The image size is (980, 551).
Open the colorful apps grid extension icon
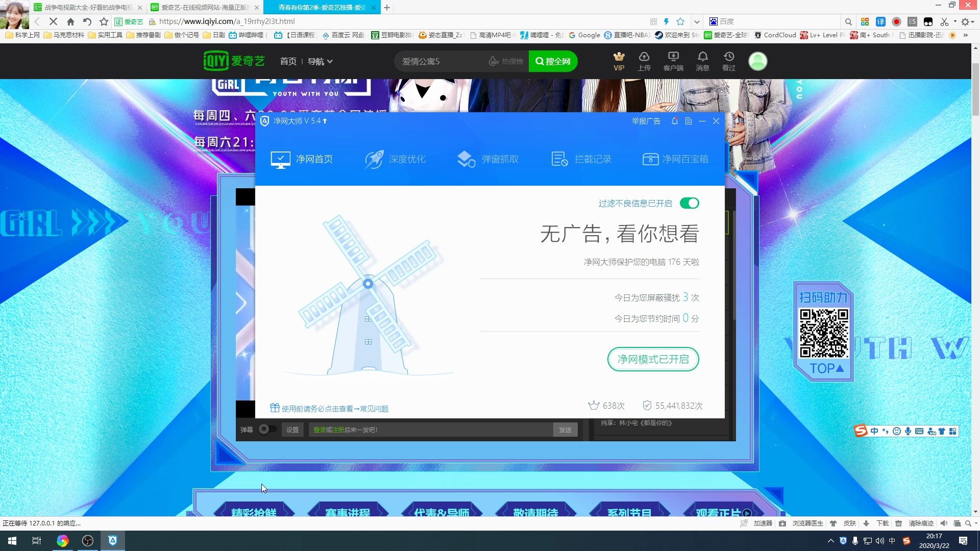coord(865,21)
